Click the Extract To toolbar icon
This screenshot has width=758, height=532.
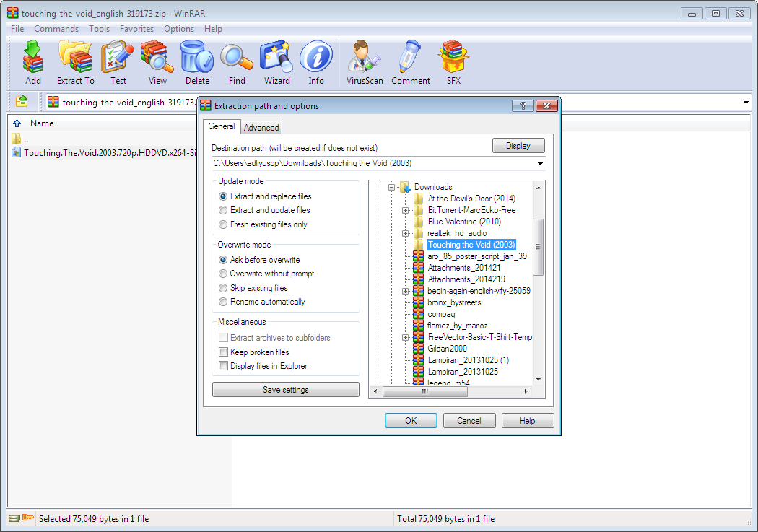(75, 63)
